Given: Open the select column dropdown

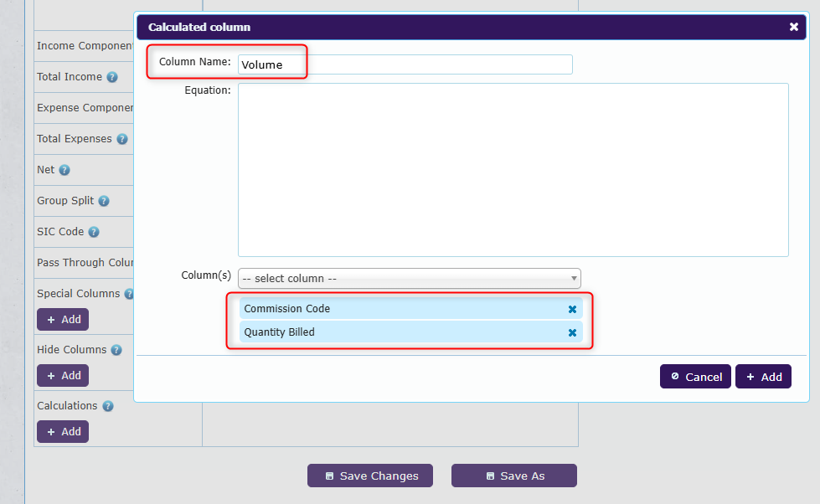Looking at the screenshot, I should (409, 278).
